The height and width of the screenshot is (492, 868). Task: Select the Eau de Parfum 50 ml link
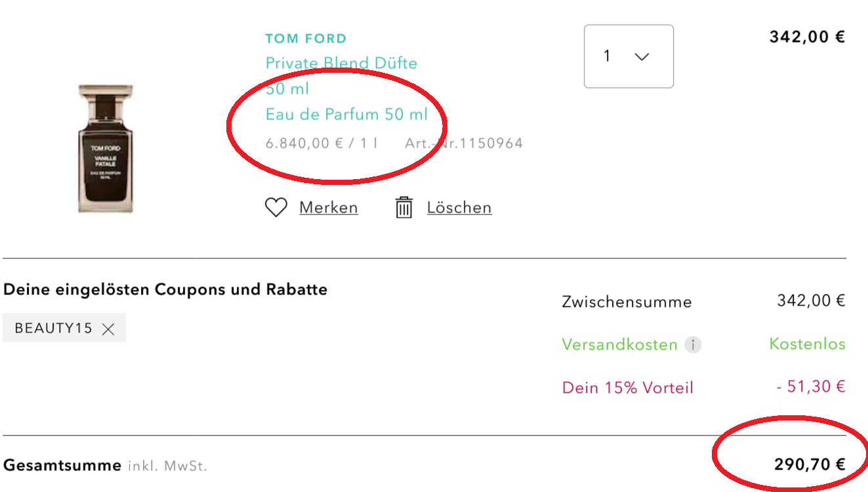pos(346,115)
